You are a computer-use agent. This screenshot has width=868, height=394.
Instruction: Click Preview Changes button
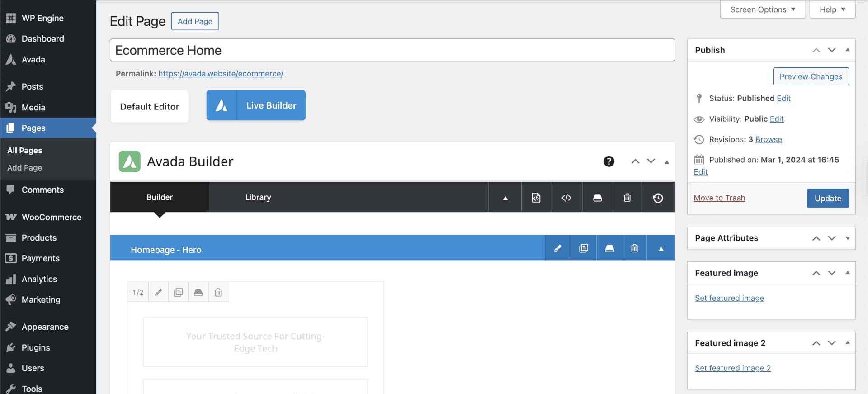pyautogui.click(x=811, y=76)
